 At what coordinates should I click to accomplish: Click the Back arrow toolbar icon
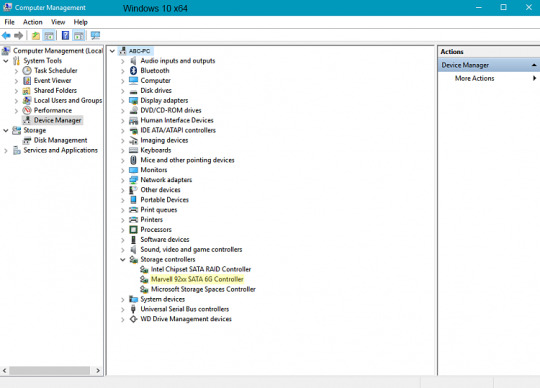6,35
